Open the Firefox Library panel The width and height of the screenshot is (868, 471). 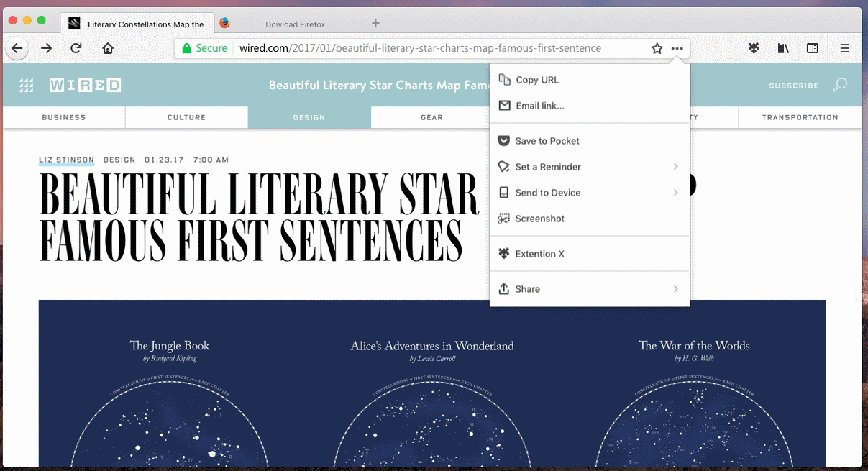pos(783,47)
